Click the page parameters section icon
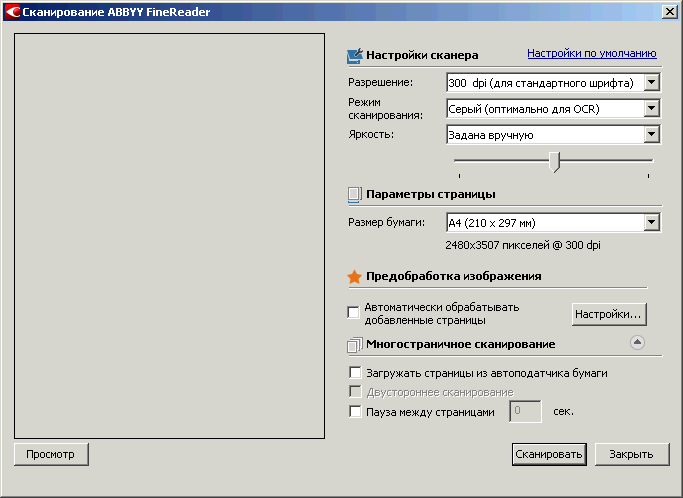Image resolution: width=683 pixels, height=498 pixels. coord(355,194)
